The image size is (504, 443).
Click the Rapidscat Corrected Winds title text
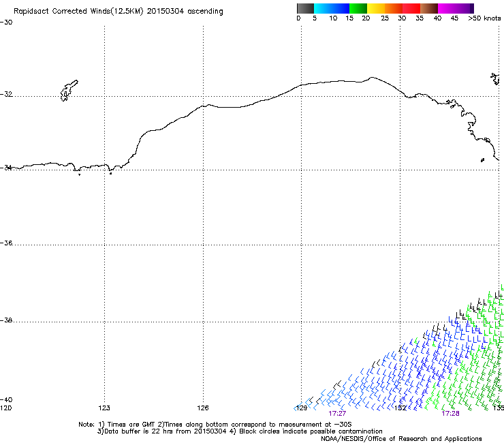(119, 12)
